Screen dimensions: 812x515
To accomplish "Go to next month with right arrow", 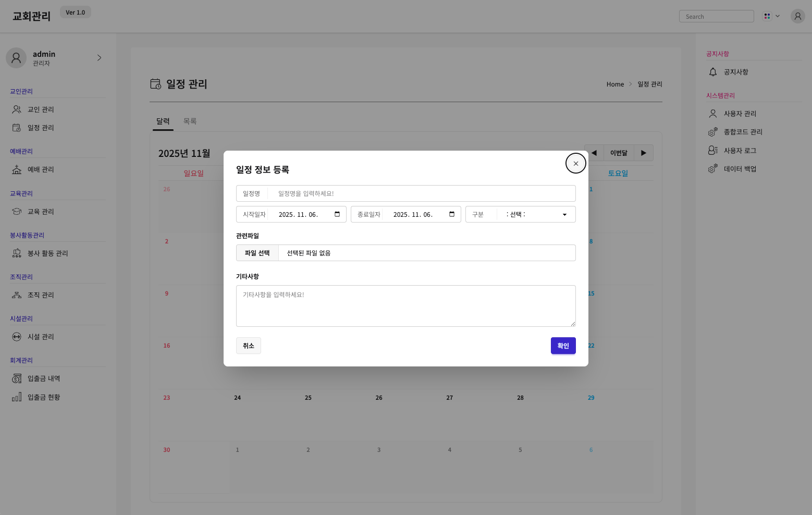I will pos(644,153).
